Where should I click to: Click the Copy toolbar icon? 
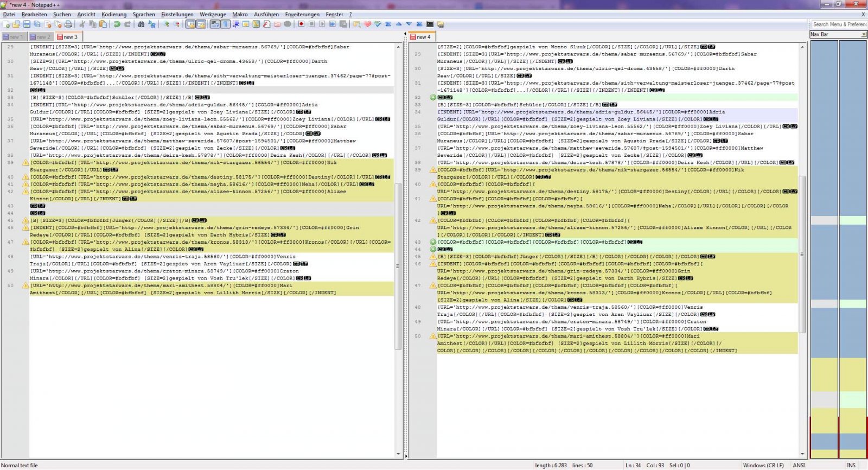(x=92, y=24)
